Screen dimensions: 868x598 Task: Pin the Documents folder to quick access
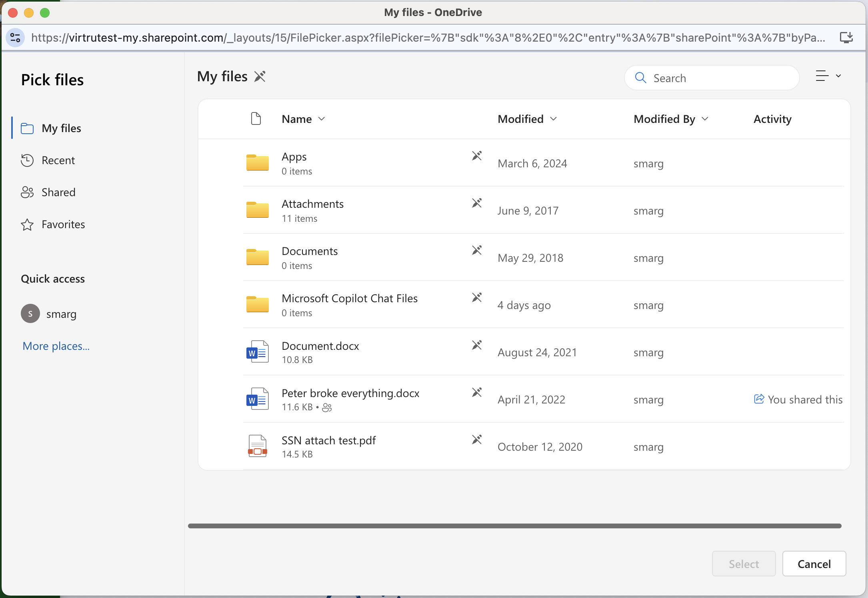click(477, 250)
